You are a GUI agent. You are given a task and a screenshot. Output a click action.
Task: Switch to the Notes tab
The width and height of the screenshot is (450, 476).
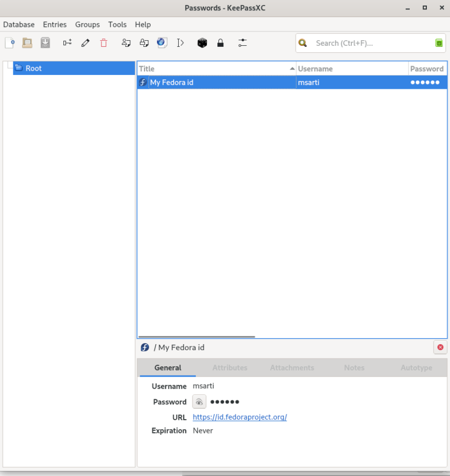[x=354, y=367]
